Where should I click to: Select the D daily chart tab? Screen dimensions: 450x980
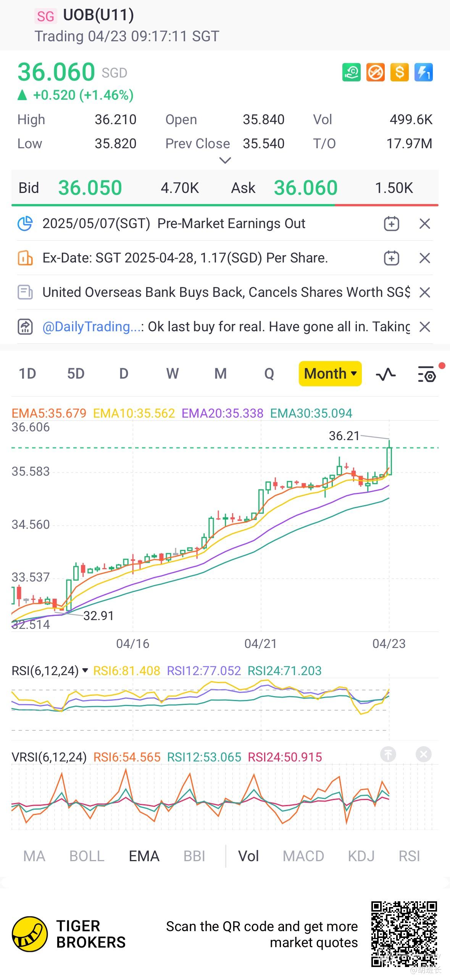click(124, 374)
